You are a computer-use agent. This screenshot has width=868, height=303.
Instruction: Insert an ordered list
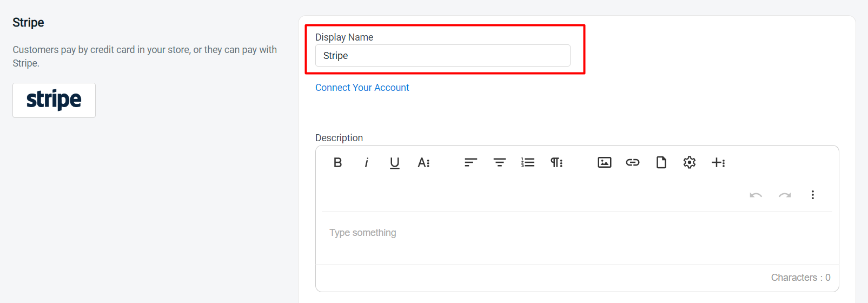point(528,162)
